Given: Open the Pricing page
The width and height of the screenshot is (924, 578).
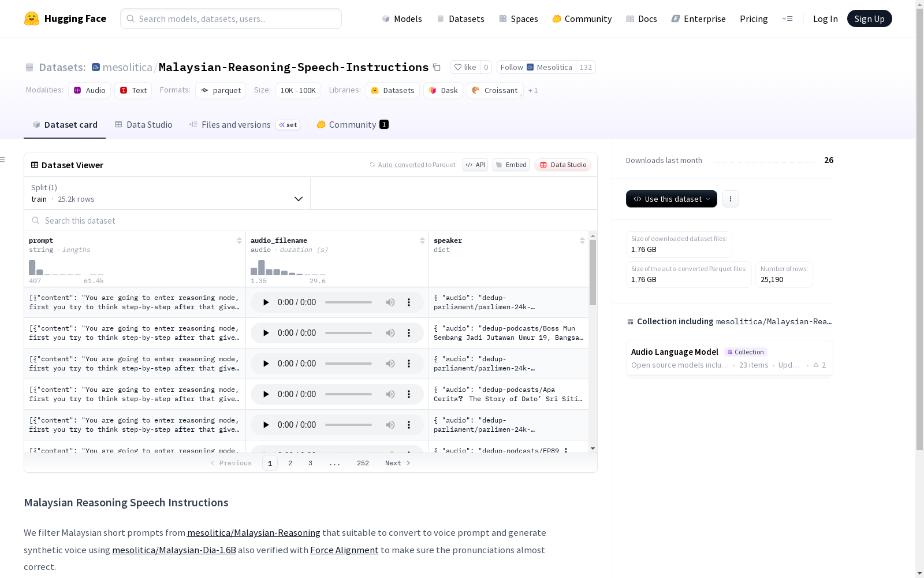Looking at the screenshot, I should pos(754,18).
